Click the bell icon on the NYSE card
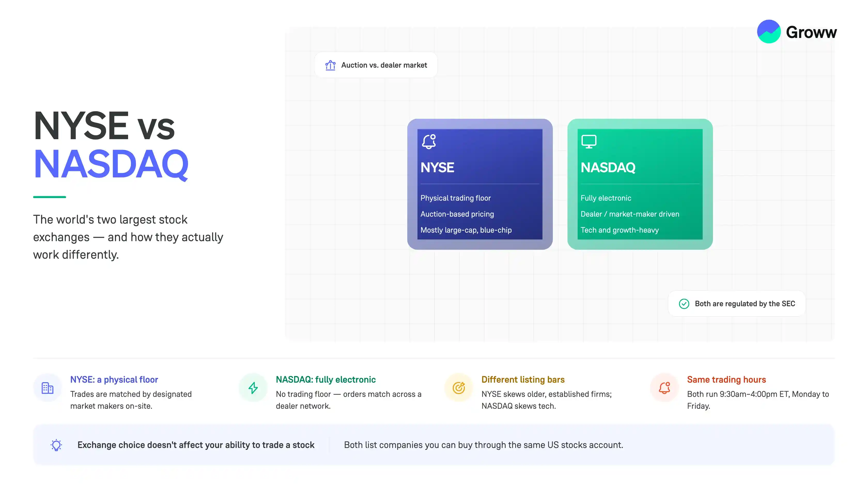Viewport: 868px width, 488px height. coord(429,141)
